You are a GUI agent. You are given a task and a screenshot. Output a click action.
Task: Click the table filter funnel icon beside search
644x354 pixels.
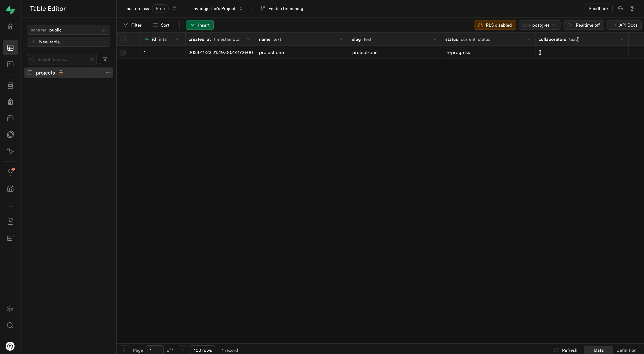coord(105,59)
